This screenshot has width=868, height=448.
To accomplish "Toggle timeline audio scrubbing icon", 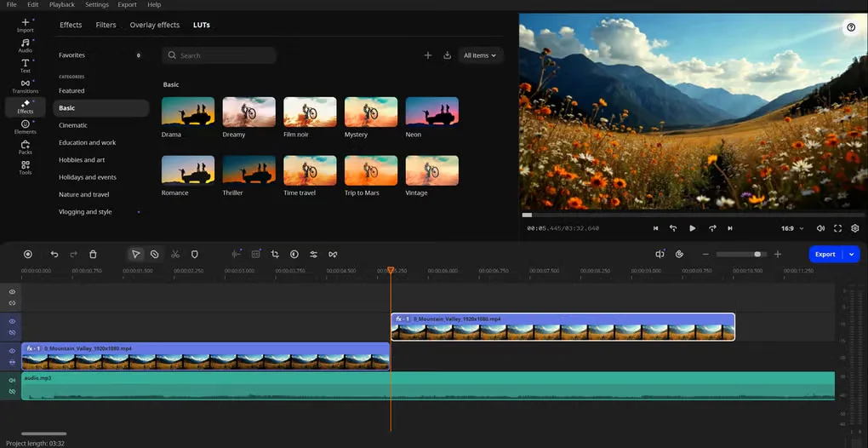I will tap(660, 254).
